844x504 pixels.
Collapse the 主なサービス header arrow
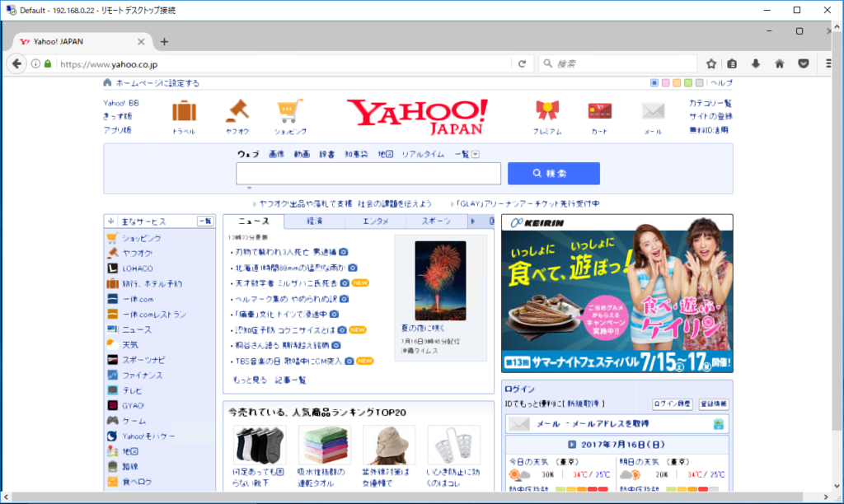coord(111,221)
